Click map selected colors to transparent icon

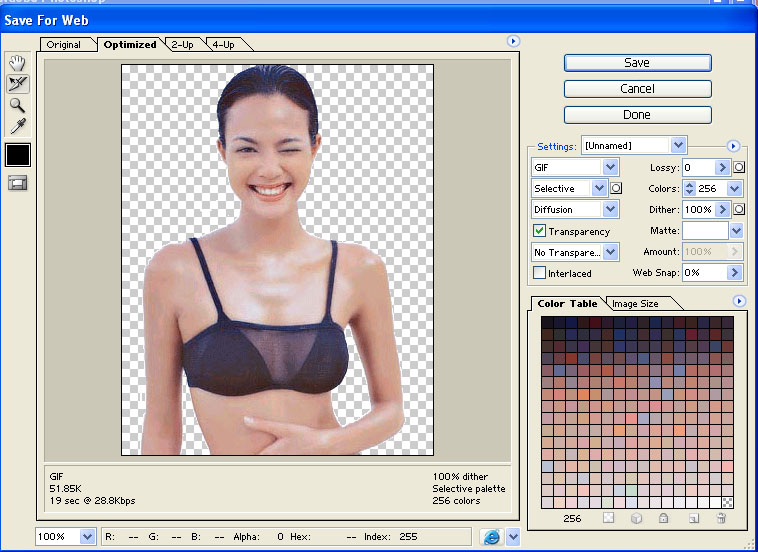point(609,518)
